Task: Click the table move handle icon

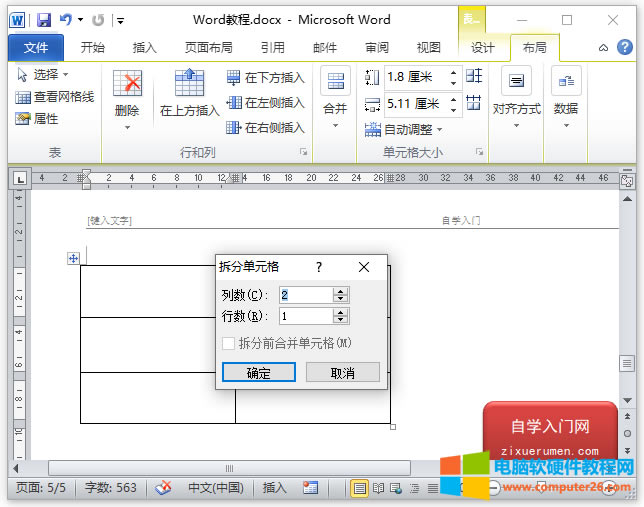Action: coord(73,258)
